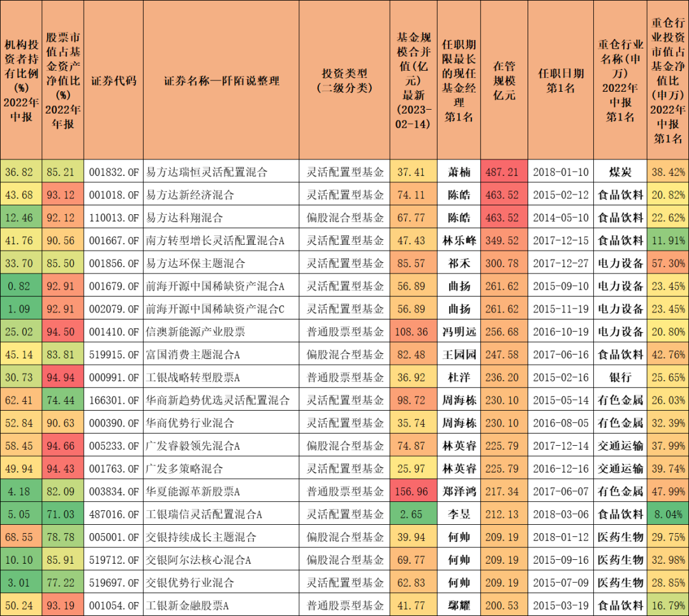This screenshot has height=616, width=689.
Task: Select the cell 工银战略转型股票A
Action: (221, 378)
